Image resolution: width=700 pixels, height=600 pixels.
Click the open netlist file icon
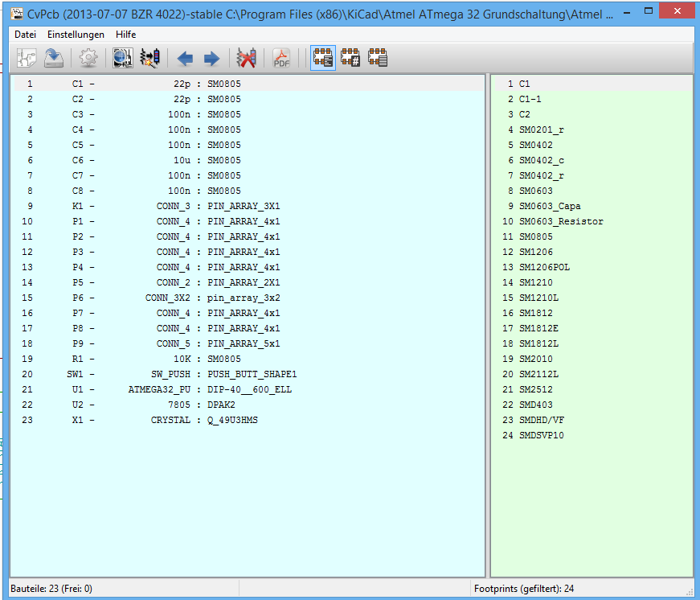click(28, 58)
